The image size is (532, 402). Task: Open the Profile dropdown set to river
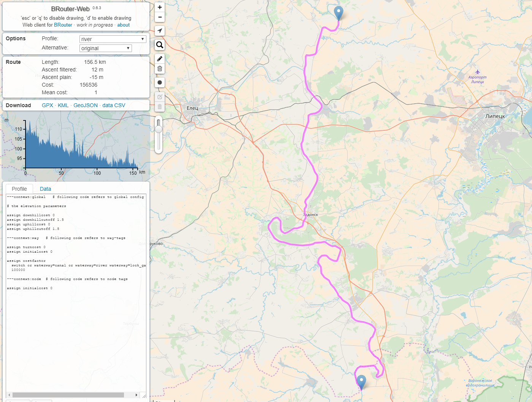tap(113, 39)
